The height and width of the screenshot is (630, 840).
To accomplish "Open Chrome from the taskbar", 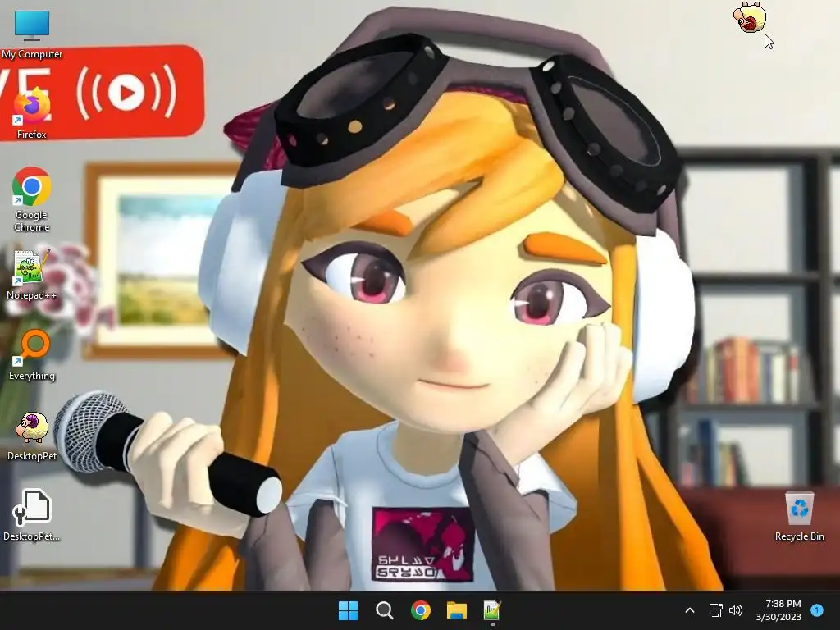I will 421,610.
